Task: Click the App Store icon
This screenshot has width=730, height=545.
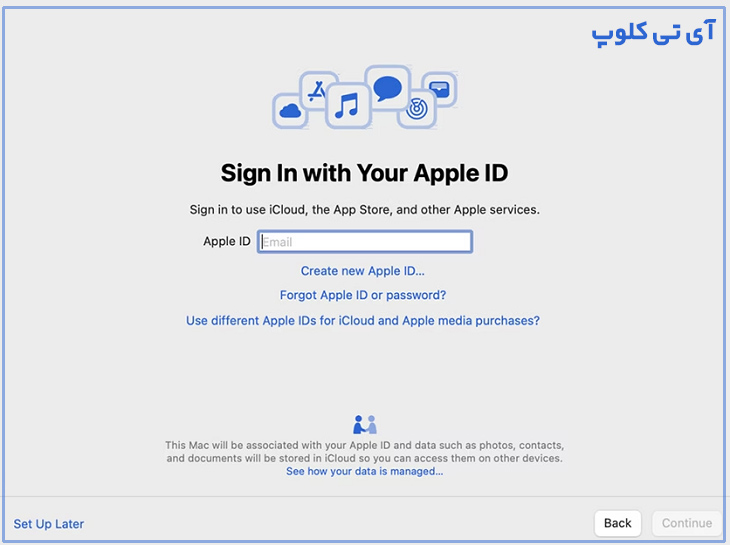Action: [317, 90]
